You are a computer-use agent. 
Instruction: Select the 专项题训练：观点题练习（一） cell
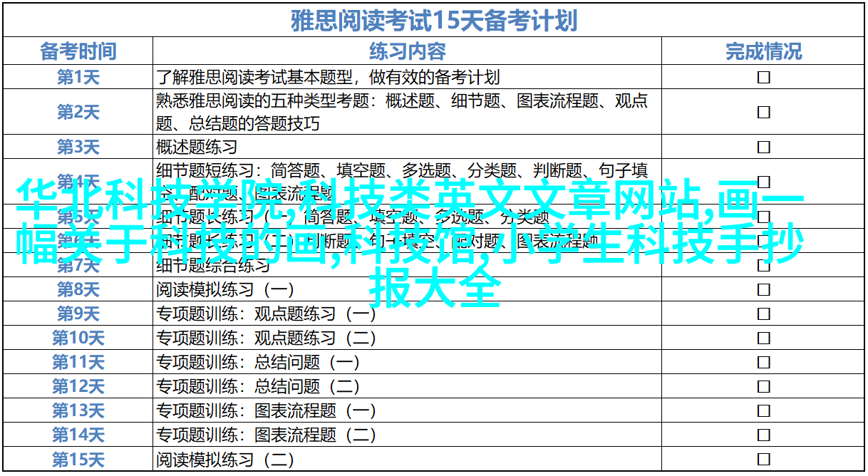tap(407, 314)
